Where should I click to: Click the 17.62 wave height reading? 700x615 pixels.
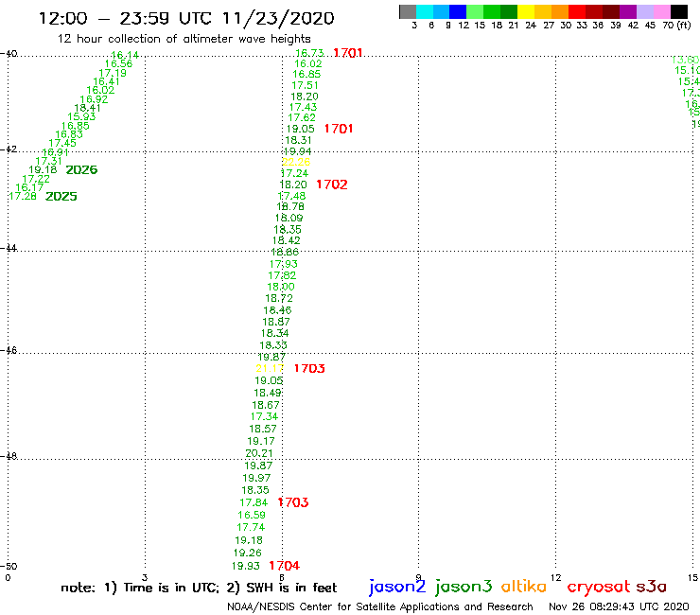point(302,117)
